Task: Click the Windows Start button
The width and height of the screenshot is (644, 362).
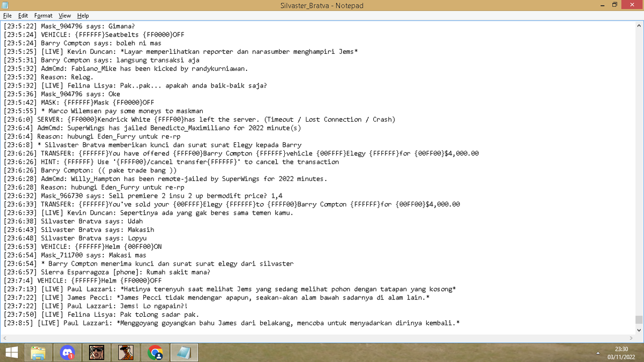Action: coord(12,352)
